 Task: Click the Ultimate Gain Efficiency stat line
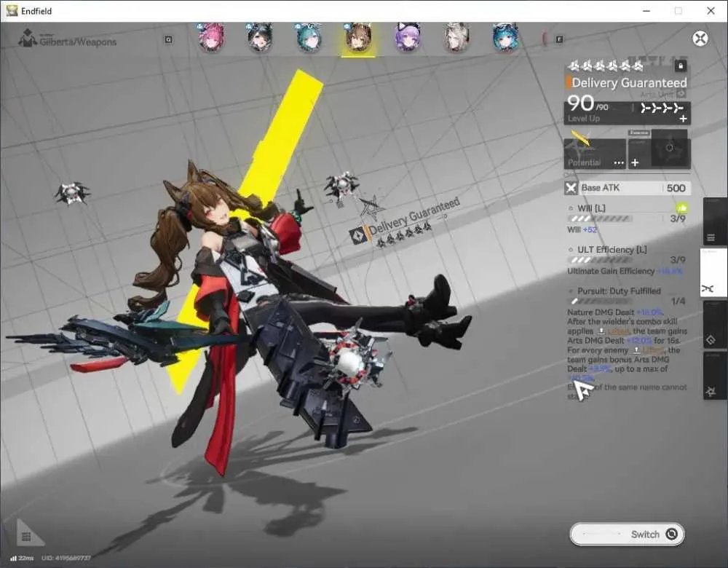625,271
